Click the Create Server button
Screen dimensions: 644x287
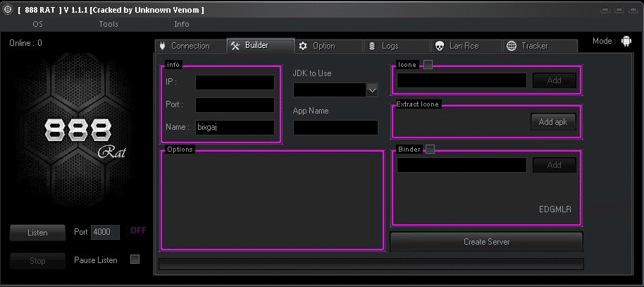pyautogui.click(x=486, y=242)
